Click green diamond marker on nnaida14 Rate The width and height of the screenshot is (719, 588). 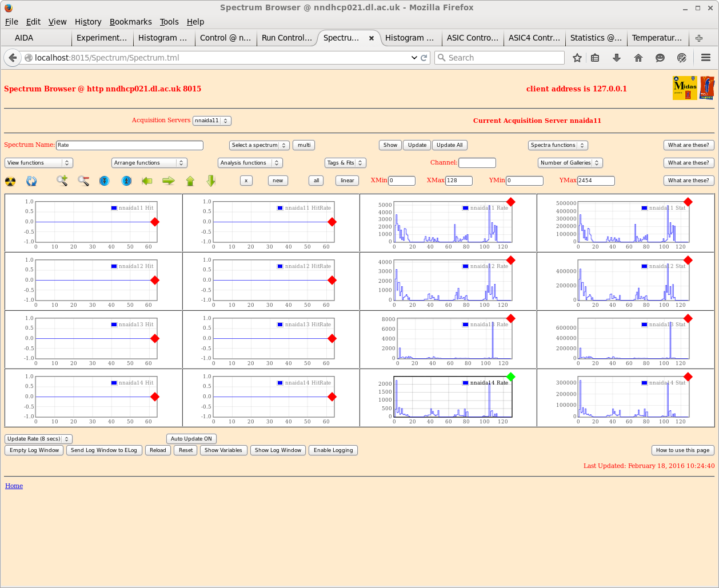coord(511,377)
